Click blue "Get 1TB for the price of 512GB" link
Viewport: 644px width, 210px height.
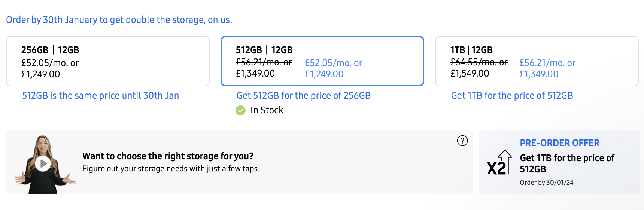pos(512,96)
